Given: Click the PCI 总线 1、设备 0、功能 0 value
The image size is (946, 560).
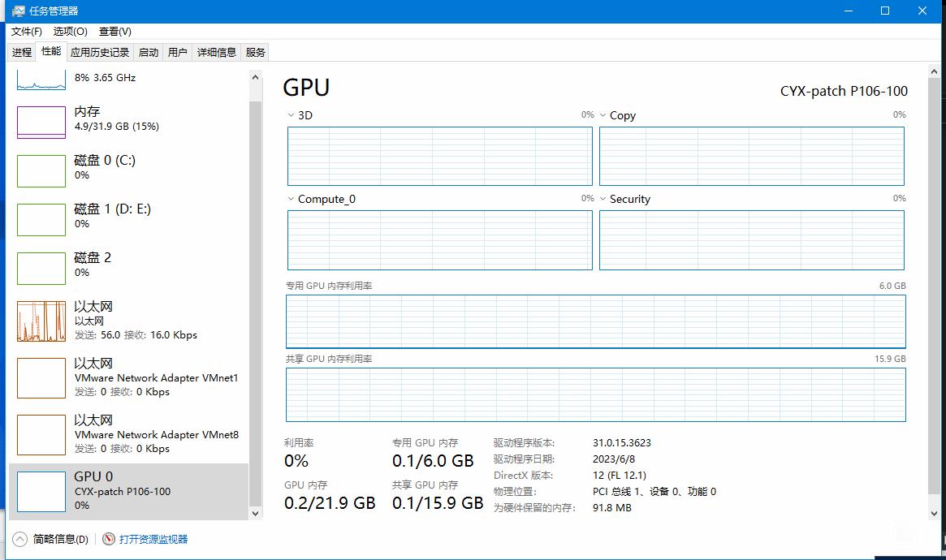Looking at the screenshot, I should point(654,491).
